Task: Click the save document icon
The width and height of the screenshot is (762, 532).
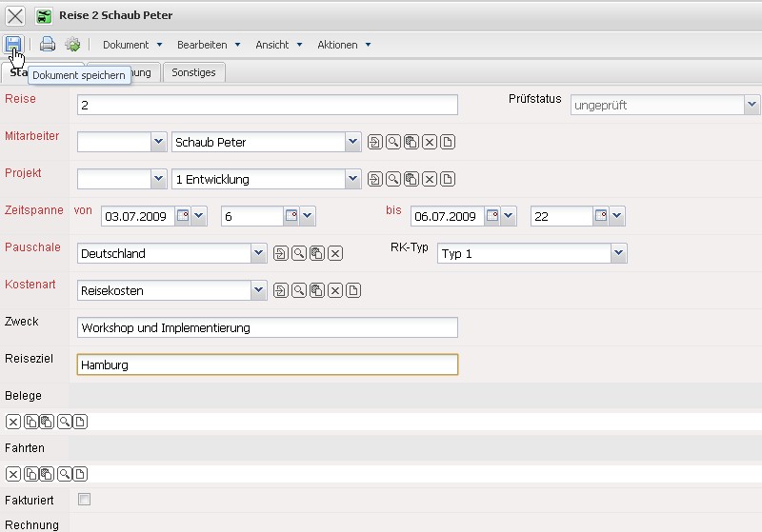Action: click(13, 44)
